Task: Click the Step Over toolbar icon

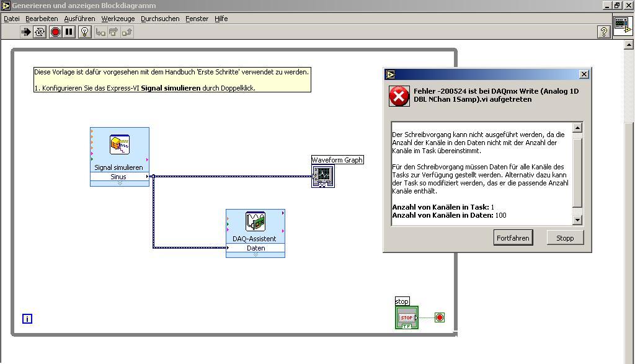Action: 113,32
